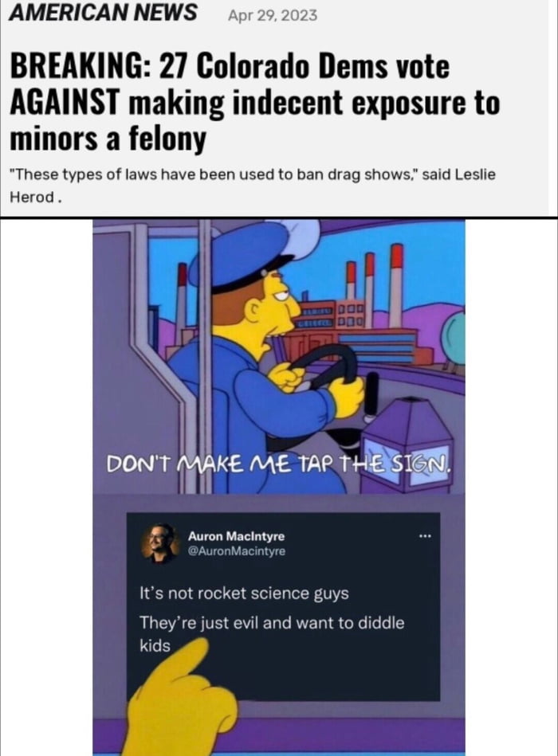The width and height of the screenshot is (558, 756).
Task: Click the word 'AGAINST' in the headline
Action: [64, 102]
